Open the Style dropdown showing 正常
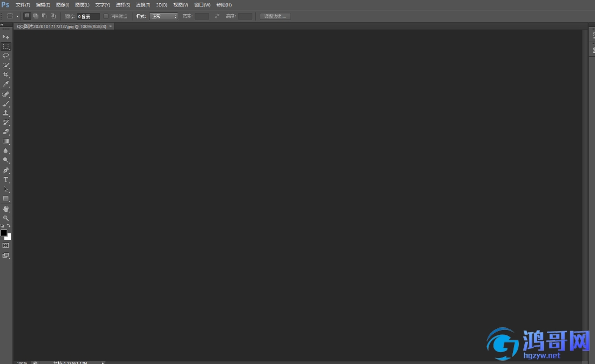This screenshot has height=364, width=595. click(164, 16)
